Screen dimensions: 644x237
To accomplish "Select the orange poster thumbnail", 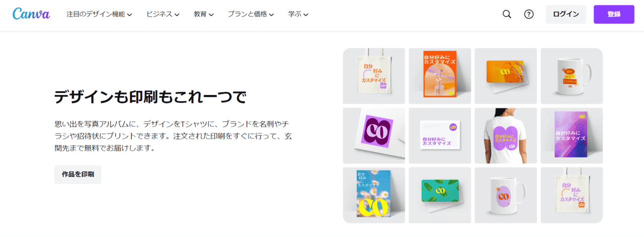I will 440,76.
